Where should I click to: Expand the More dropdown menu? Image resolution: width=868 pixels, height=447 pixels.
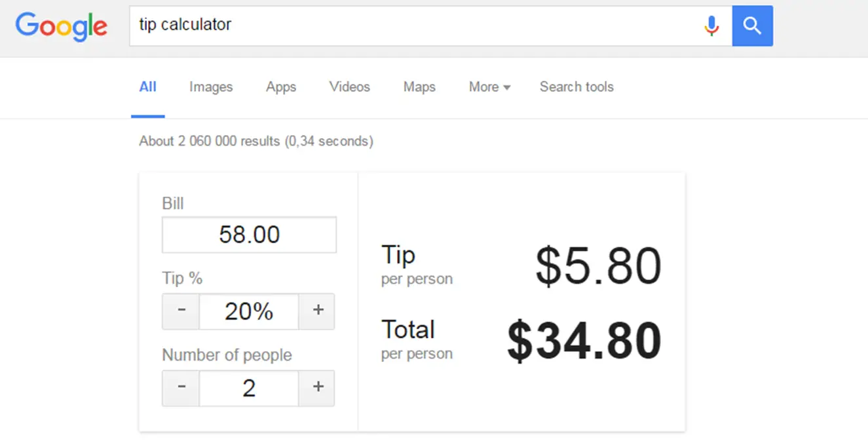click(489, 87)
